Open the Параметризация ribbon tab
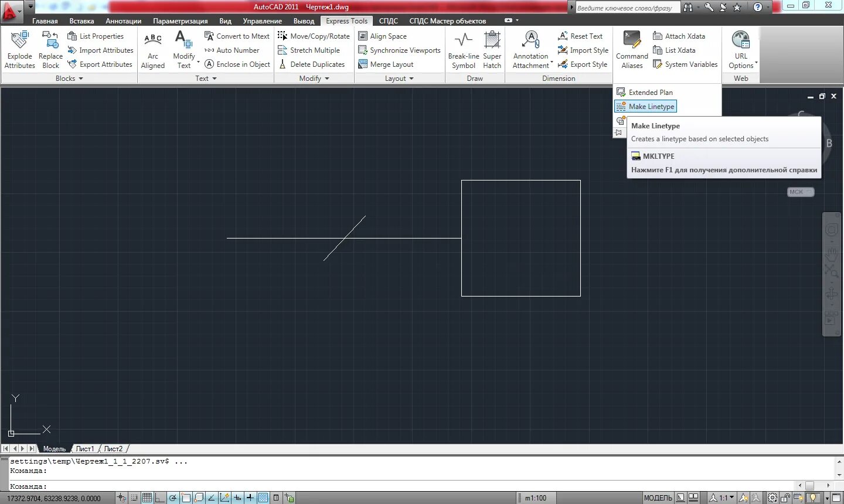 (x=180, y=21)
